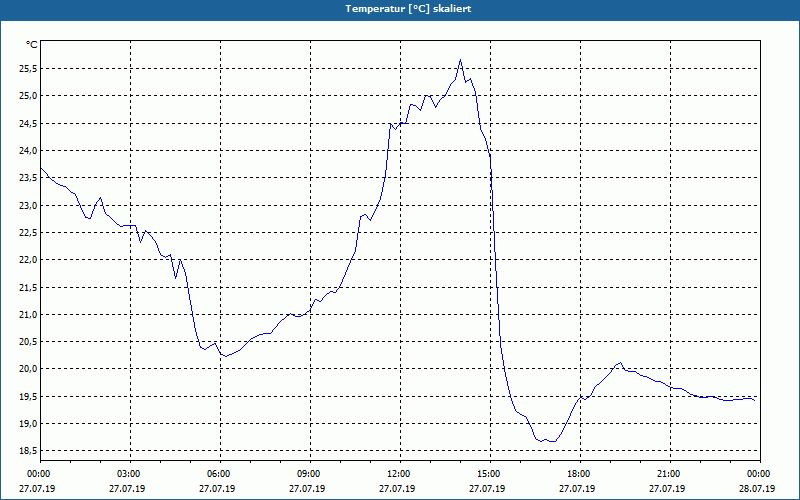This screenshot has height=500, width=800.
Task: Select the '18,5' y-axis label
Action: (28, 451)
